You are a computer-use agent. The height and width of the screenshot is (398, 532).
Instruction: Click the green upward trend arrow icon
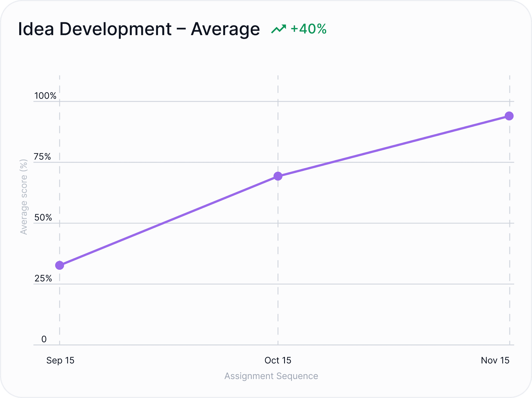tap(279, 29)
